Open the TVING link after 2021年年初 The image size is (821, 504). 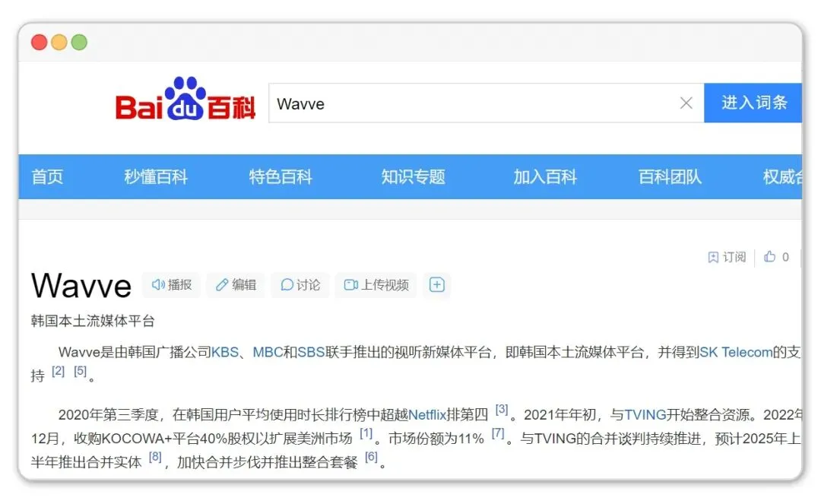(x=645, y=415)
